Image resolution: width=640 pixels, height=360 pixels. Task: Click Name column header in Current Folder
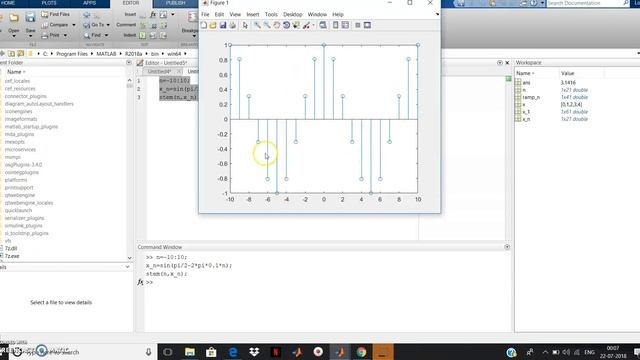point(16,72)
